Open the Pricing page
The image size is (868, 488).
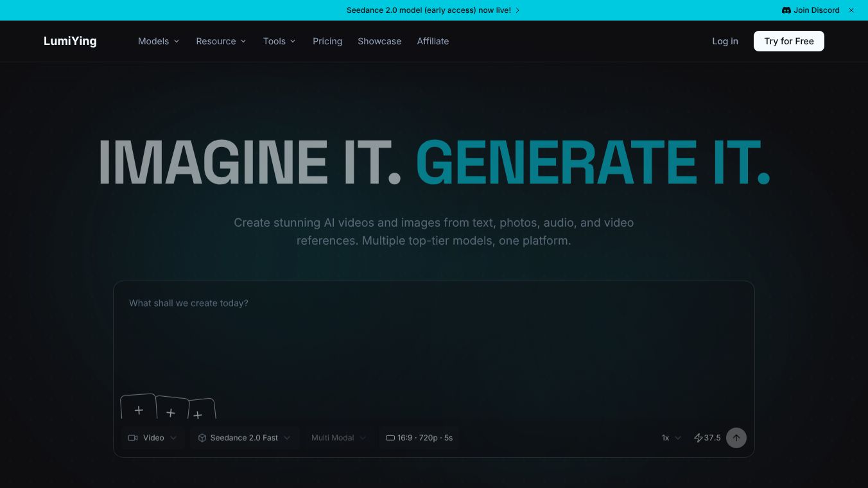pos(327,41)
